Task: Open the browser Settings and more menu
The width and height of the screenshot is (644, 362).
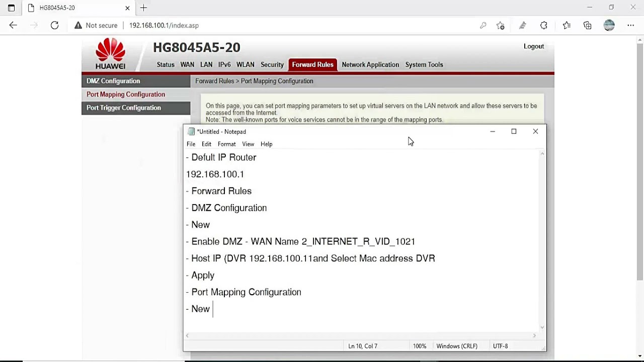Action: [630, 25]
